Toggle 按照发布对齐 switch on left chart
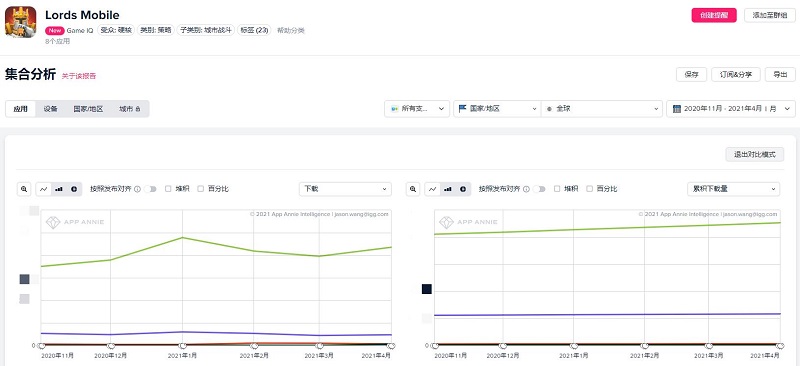Image resolution: width=800 pixels, height=366 pixels. [150, 189]
